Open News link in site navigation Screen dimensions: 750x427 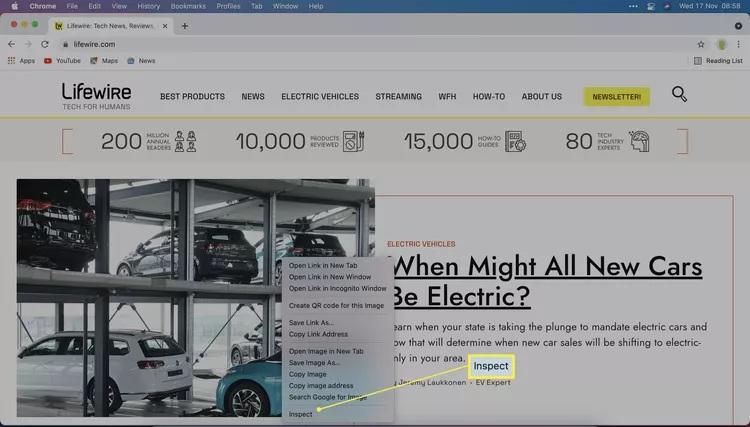point(253,97)
